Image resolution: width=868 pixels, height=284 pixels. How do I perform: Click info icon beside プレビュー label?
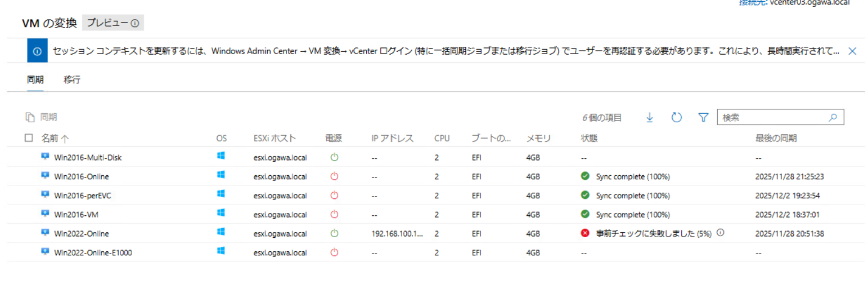[135, 23]
